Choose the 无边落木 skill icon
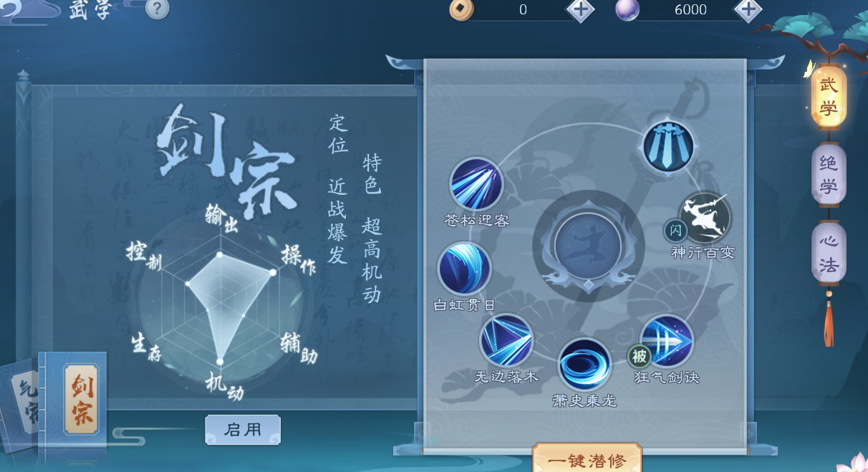 coord(506,340)
